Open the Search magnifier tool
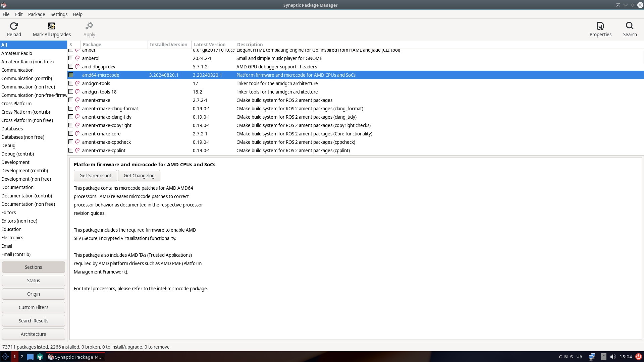 click(x=630, y=26)
